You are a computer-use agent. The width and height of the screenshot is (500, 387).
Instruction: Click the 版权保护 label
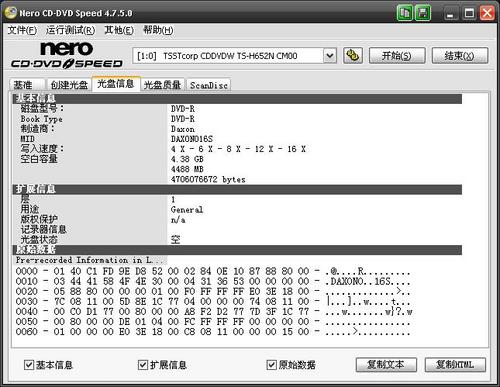[39, 219]
